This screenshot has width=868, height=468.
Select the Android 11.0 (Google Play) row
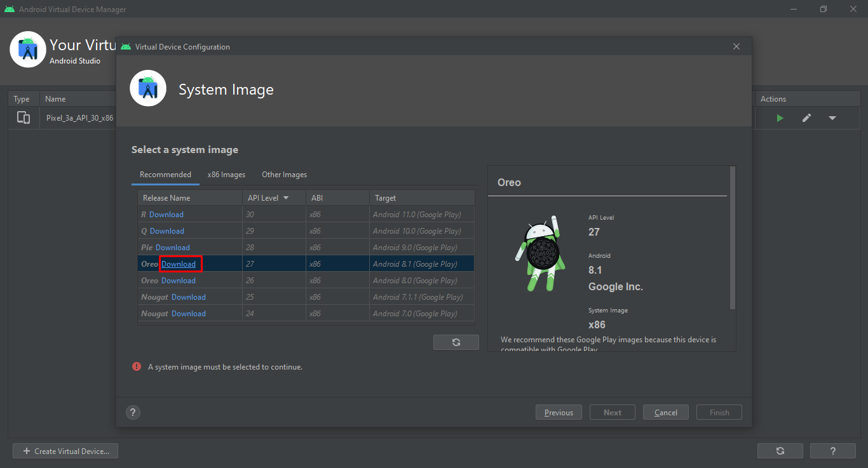306,215
